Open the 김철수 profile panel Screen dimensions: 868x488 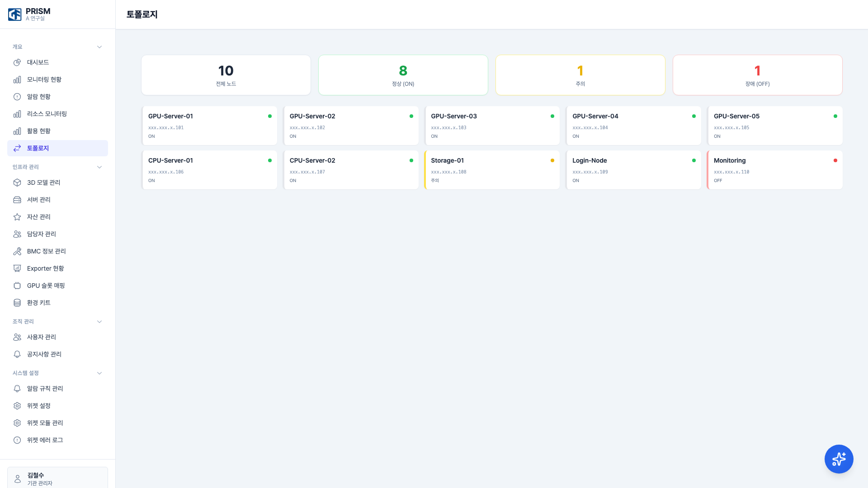tap(57, 478)
